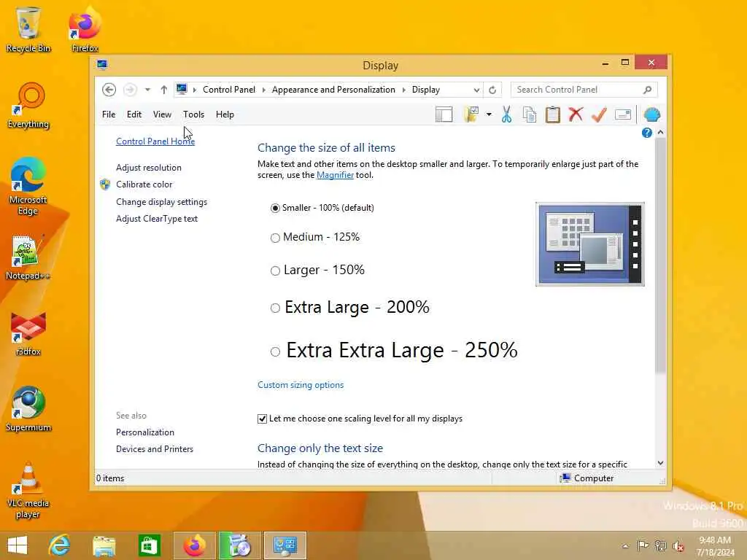The height and width of the screenshot is (560, 747).
Task: Expand arrow after Control Panel breadcrumb
Action: (263, 90)
